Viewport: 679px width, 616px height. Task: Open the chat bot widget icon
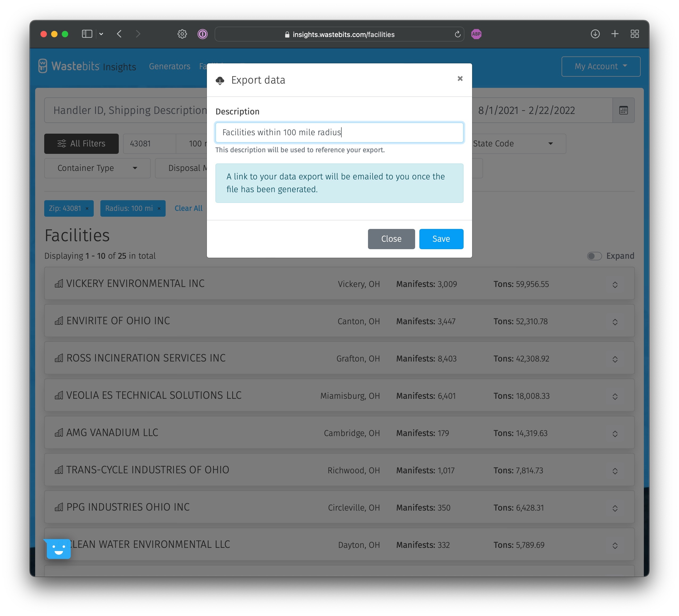coord(58,549)
